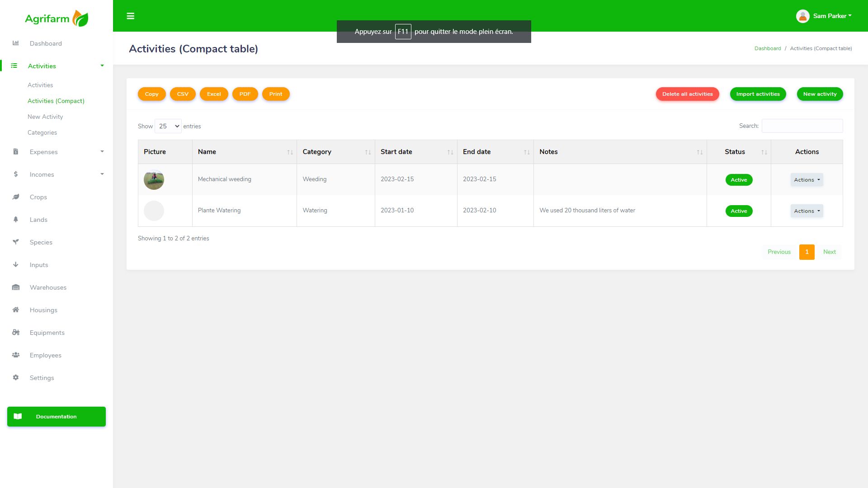868x488 pixels.
Task: Sort table by Start date column
Action: [416, 152]
